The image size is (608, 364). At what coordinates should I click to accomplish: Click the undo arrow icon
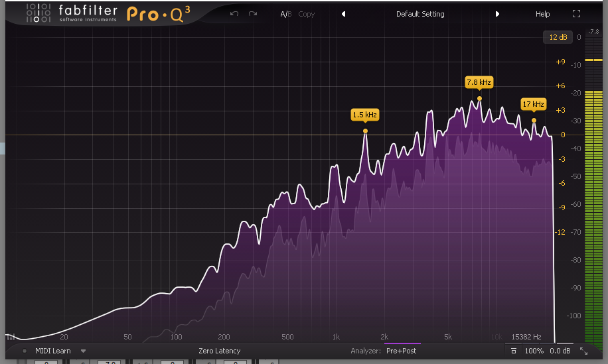click(x=234, y=13)
